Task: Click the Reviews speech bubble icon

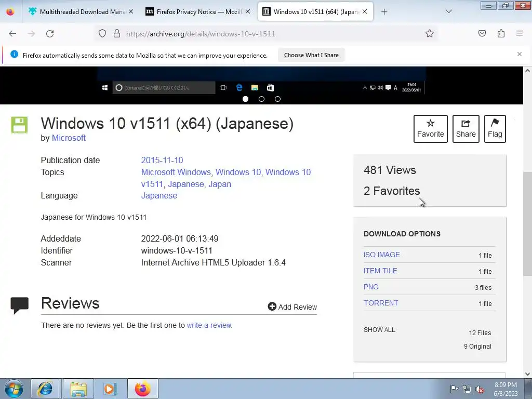Action: [x=19, y=305]
